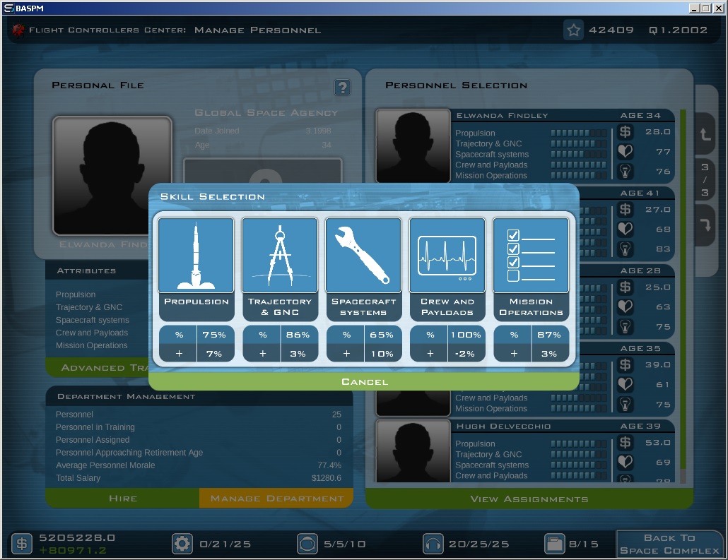Click the heart icon beside value 68

[x=626, y=229]
